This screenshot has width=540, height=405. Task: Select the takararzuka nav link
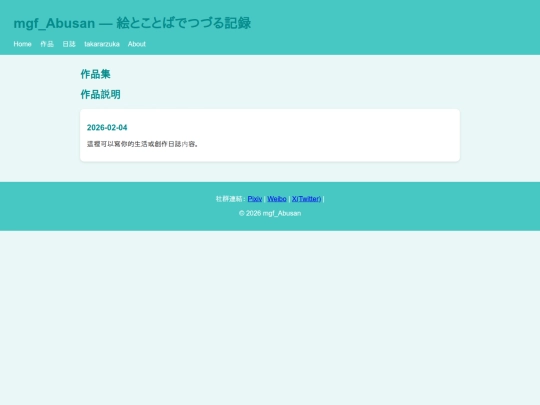[102, 44]
